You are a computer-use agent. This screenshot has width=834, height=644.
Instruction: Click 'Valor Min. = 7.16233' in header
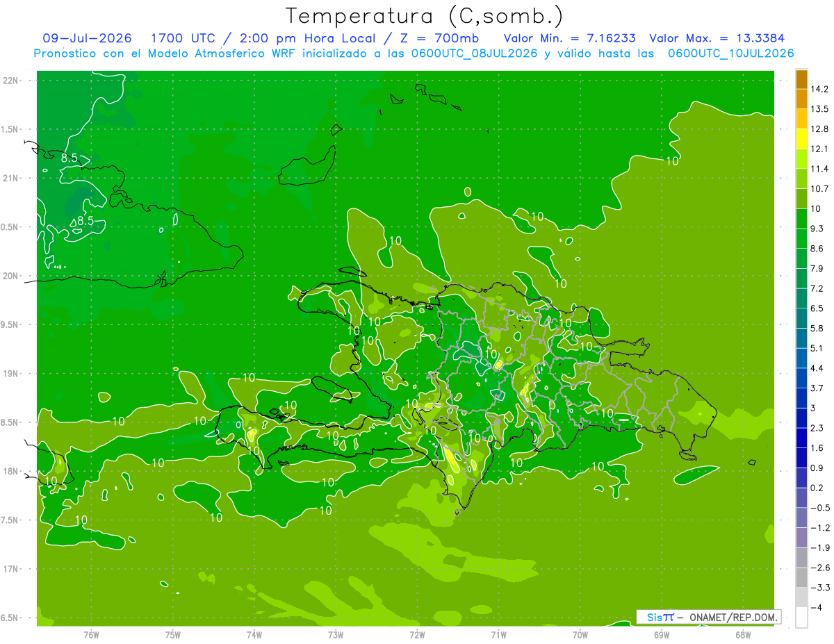[569, 38]
